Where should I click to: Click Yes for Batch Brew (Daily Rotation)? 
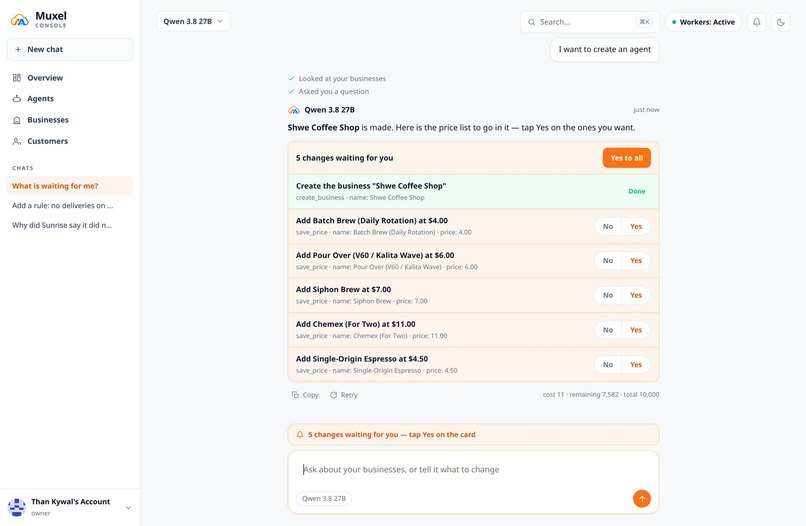pos(636,226)
